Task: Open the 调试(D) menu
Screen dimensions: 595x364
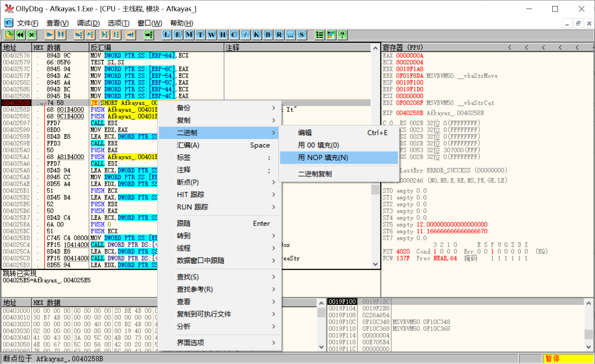Action: (x=88, y=23)
